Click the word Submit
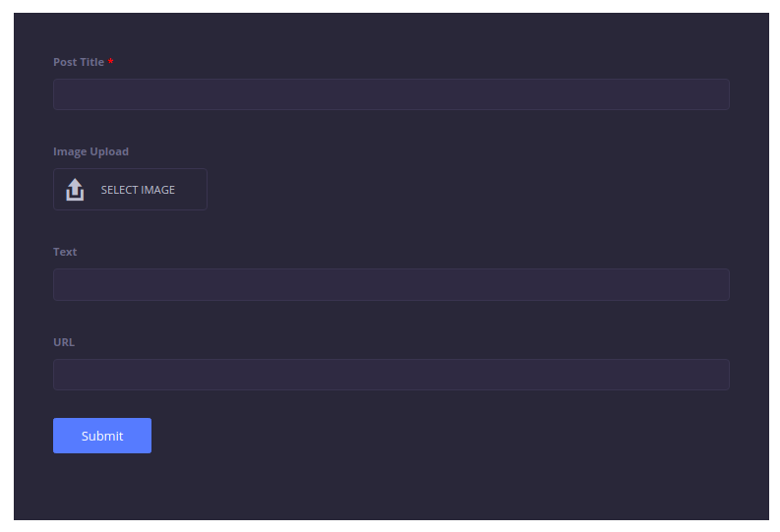The width and height of the screenshot is (780, 532). coord(102,436)
